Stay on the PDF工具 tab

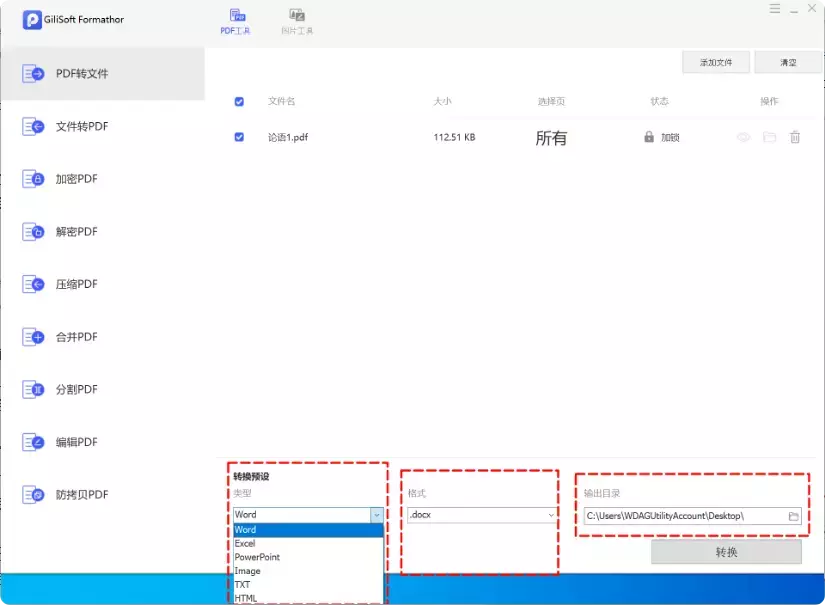click(x=236, y=19)
